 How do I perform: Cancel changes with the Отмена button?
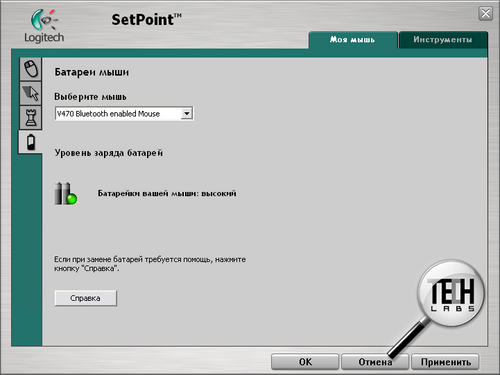[x=375, y=362]
